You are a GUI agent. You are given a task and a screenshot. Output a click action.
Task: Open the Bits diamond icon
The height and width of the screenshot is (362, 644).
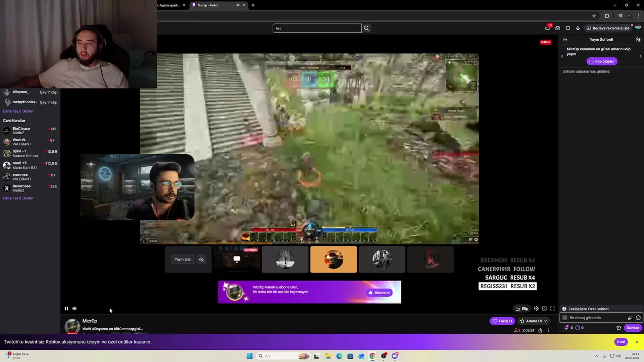click(x=578, y=28)
